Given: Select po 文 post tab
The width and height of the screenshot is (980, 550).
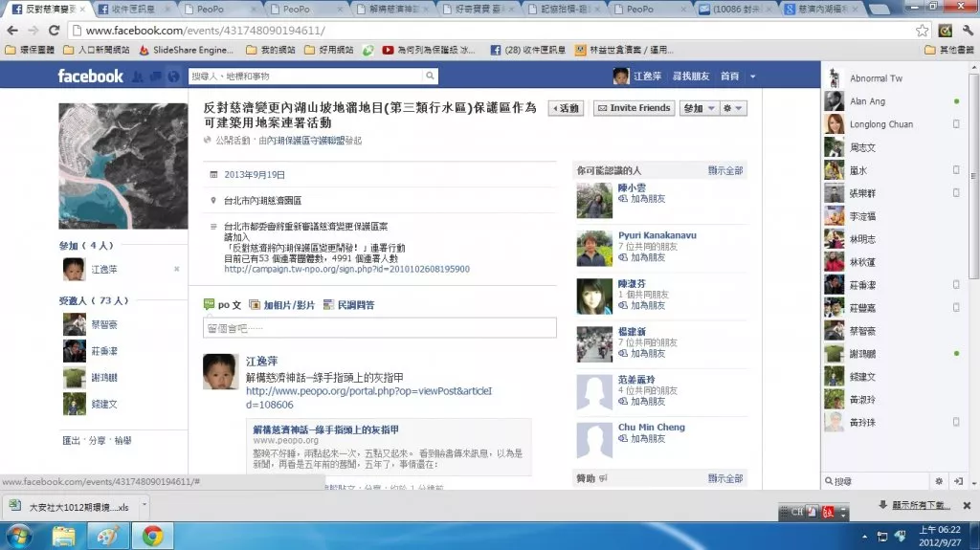Looking at the screenshot, I should (x=222, y=305).
